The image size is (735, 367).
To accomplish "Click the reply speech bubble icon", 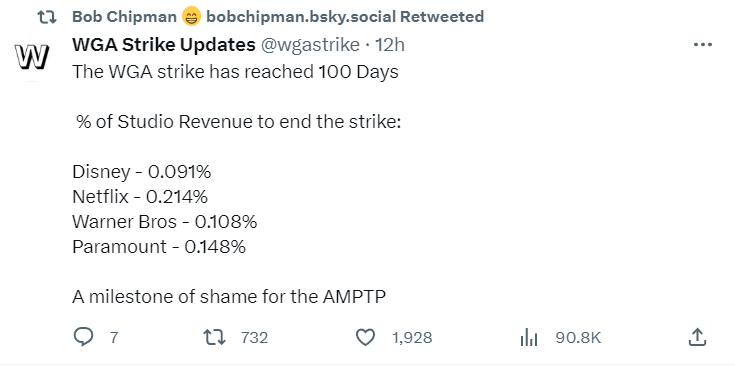I will click(84, 337).
